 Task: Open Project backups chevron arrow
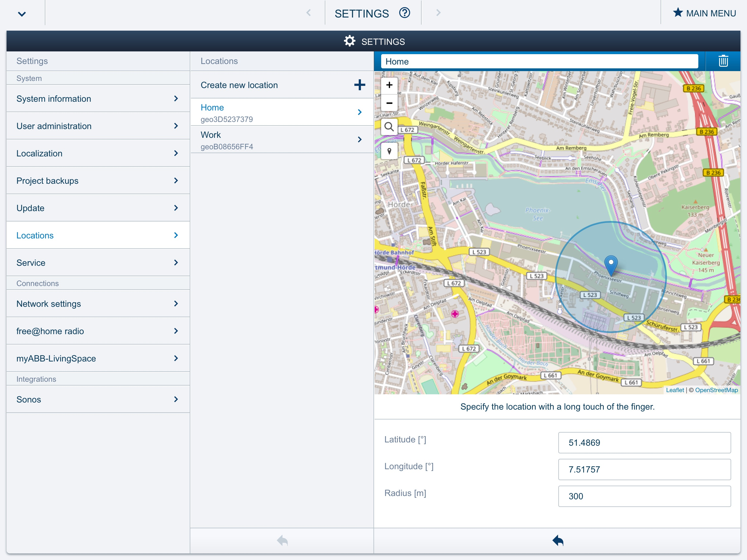[176, 180]
